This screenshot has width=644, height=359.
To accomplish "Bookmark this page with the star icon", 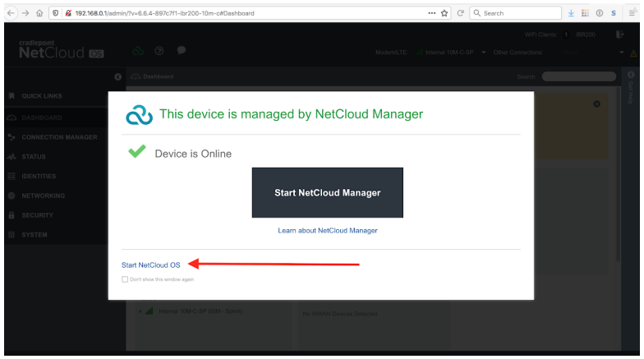I will tap(444, 13).
